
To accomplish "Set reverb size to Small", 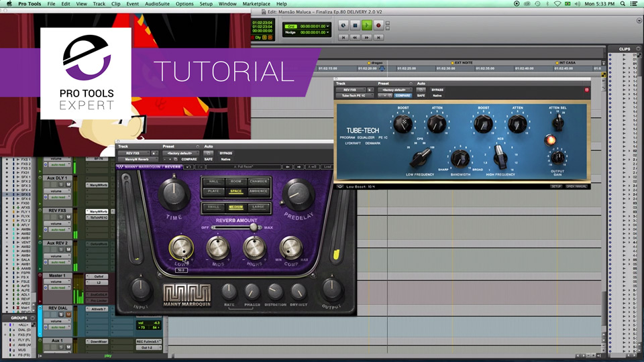I will pos(213,207).
